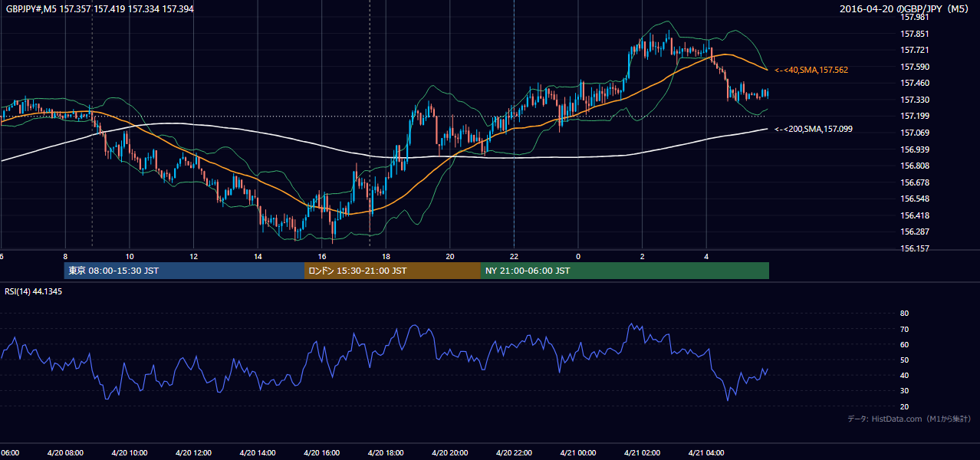This screenshot has height=460, width=980.
Task: Click hour label 18 under the price chart
Action: (x=386, y=256)
